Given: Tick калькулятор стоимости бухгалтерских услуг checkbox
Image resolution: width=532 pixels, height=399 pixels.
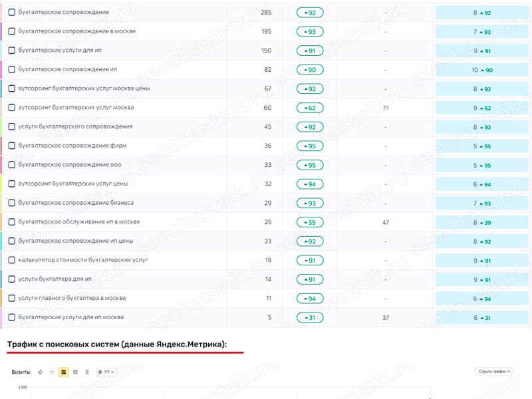Looking at the screenshot, I should click(x=12, y=260).
